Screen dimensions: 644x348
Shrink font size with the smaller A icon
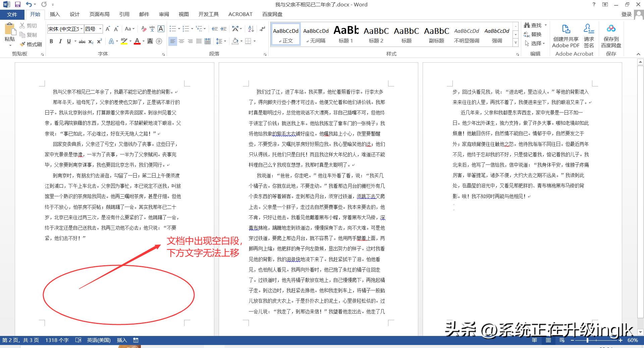coord(116,29)
